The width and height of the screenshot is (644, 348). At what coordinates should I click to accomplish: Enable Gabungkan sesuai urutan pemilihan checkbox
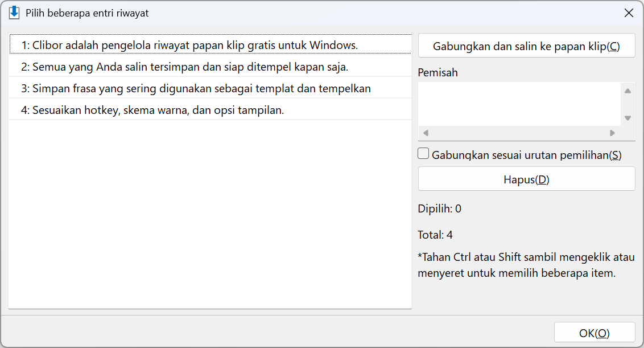click(x=423, y=154)
